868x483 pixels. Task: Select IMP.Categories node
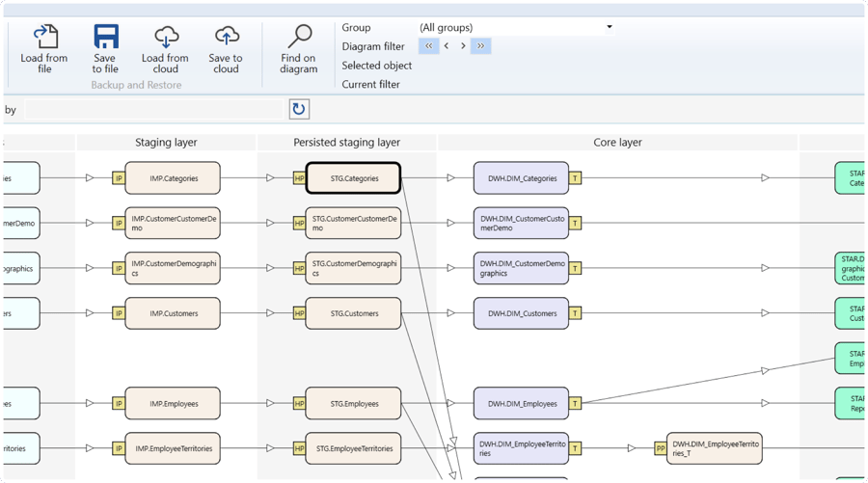click(x=173, y=178)
